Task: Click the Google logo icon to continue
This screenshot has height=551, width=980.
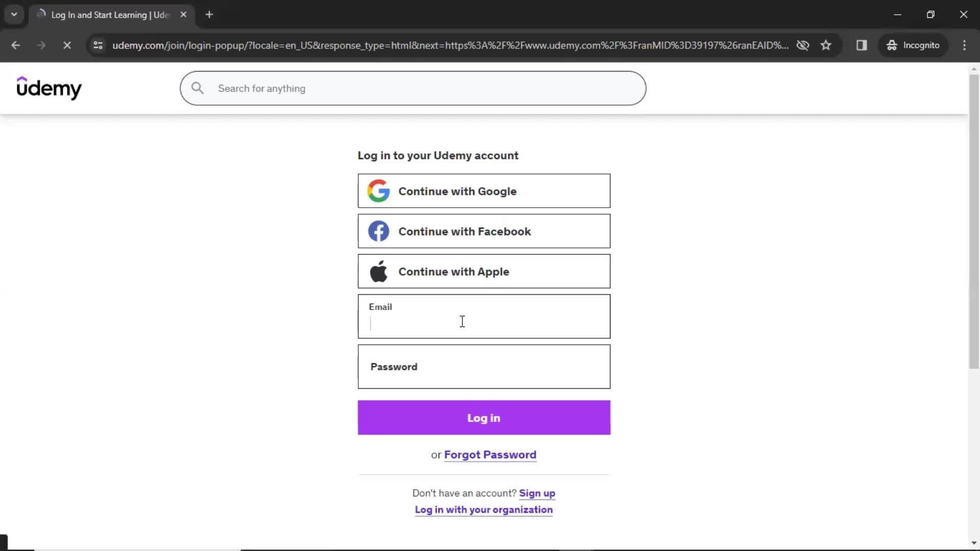Action: pyautogui.click(x=378, y=191)
